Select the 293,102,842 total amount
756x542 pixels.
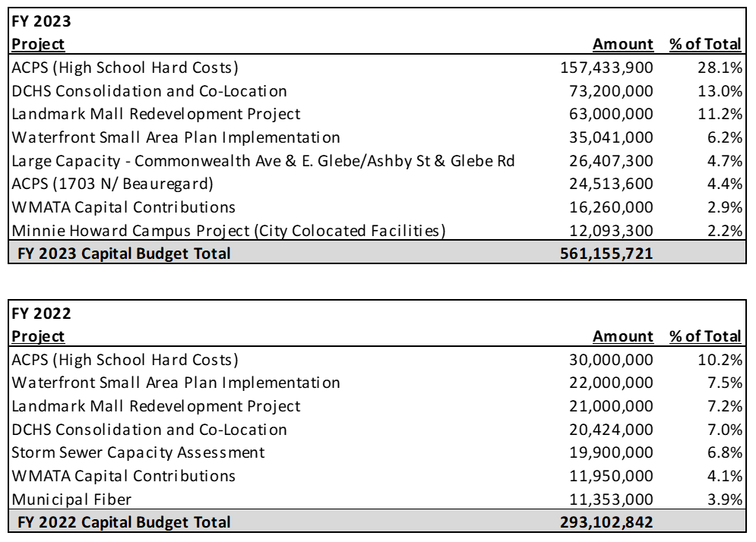606,522
